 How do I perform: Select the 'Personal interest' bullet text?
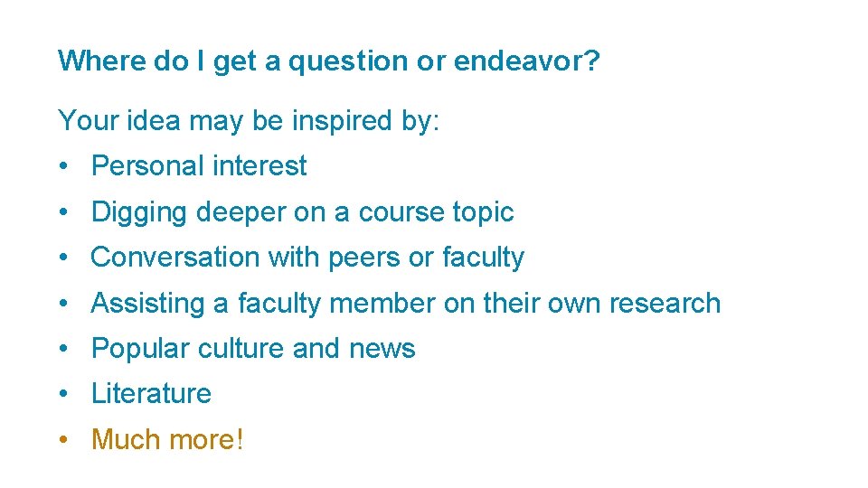(199, 166)
